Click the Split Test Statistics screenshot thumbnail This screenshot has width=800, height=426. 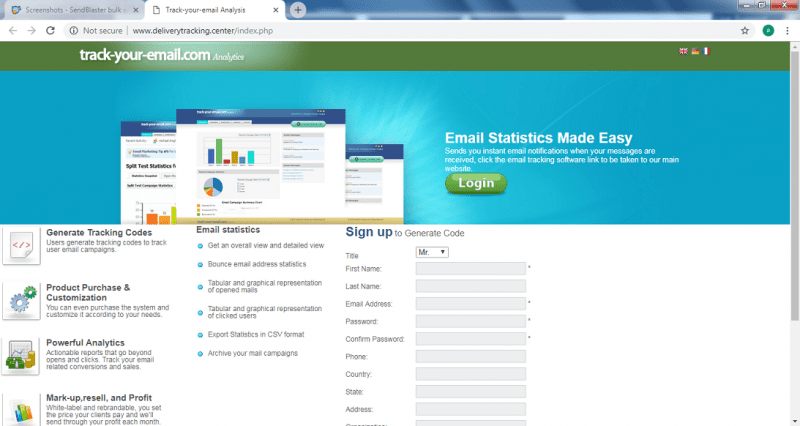148,173
